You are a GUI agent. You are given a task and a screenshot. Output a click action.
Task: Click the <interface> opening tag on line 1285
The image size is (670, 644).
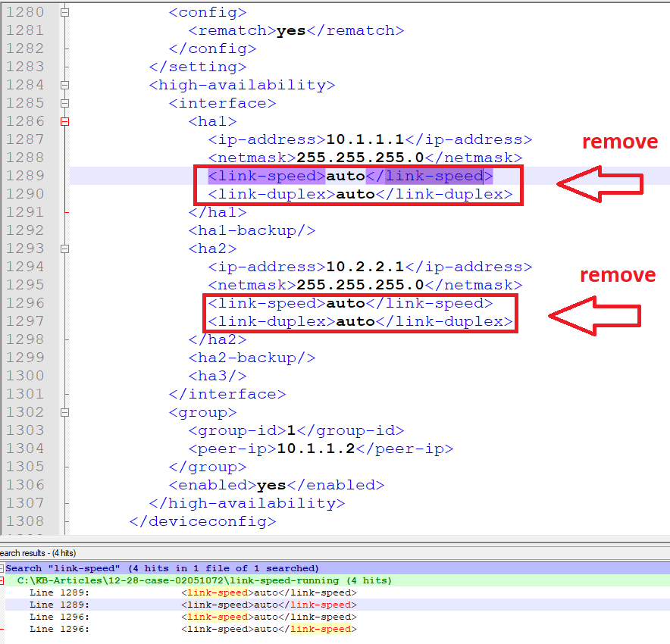(x=222, y=103)
